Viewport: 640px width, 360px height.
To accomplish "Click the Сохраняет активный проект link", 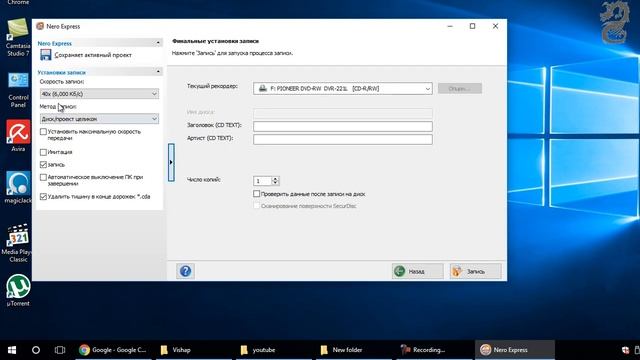I will [93, 55].
